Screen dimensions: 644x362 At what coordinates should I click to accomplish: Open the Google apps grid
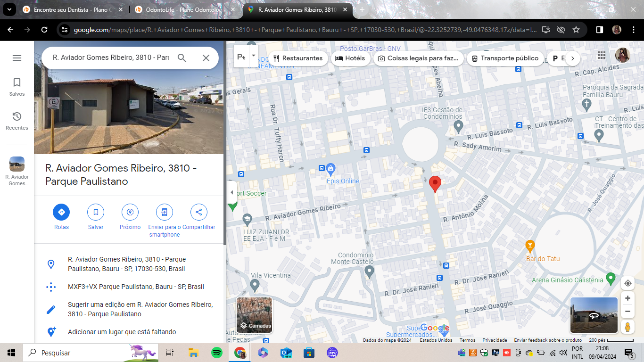point(602,55)
